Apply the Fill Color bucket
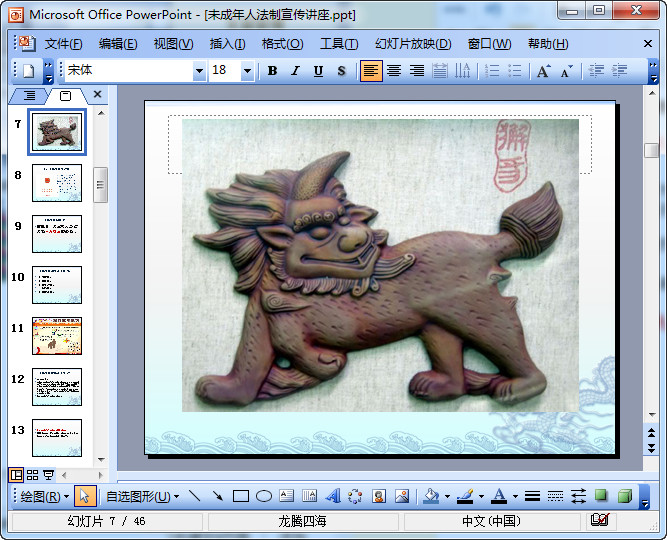 [431, 496]
